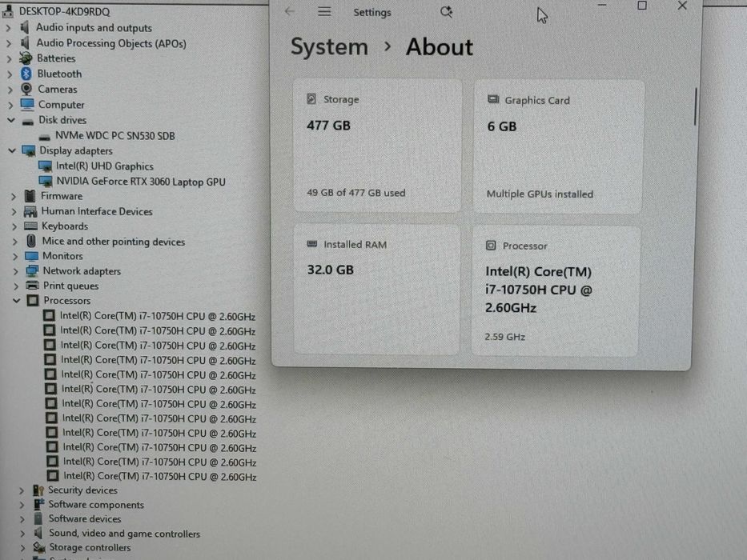
Task: Close the Settings window
Action: pyautogui.click(x=682, y=6)
